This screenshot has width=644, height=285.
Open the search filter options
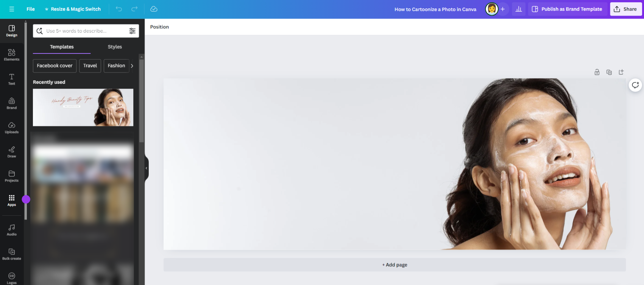pos(132,31)
